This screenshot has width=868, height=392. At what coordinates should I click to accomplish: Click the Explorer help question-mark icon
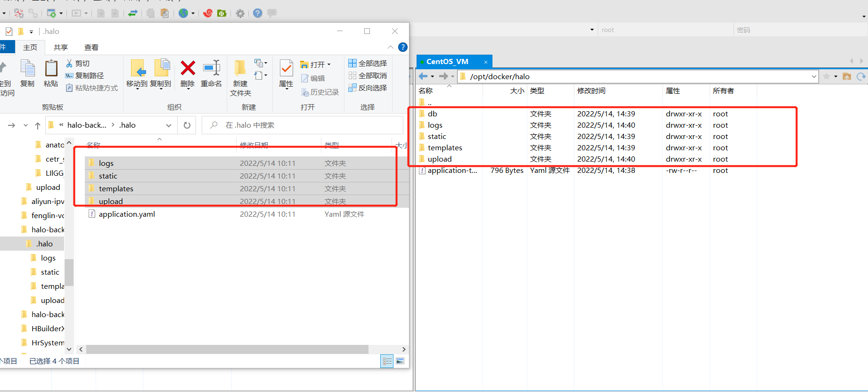(403, 47)
